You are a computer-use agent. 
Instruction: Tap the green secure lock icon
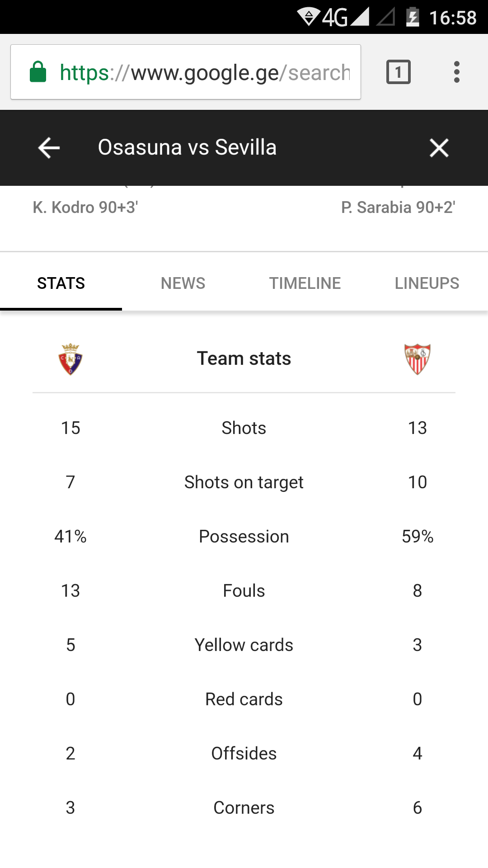coord(38,72)
